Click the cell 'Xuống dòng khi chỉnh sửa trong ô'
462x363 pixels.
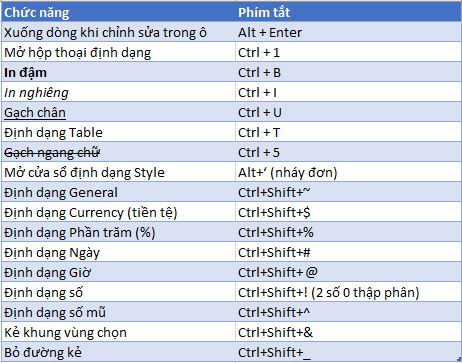tap(119, 32)
